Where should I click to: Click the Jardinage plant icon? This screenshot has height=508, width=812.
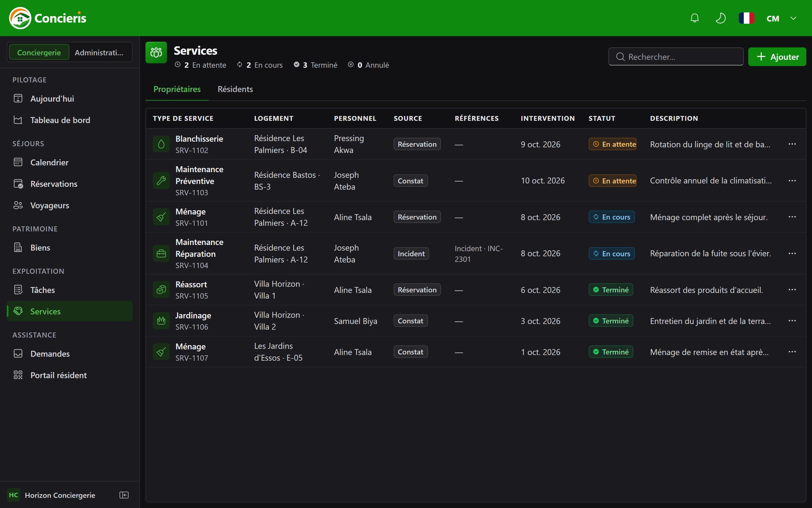[x=161, y=321]
